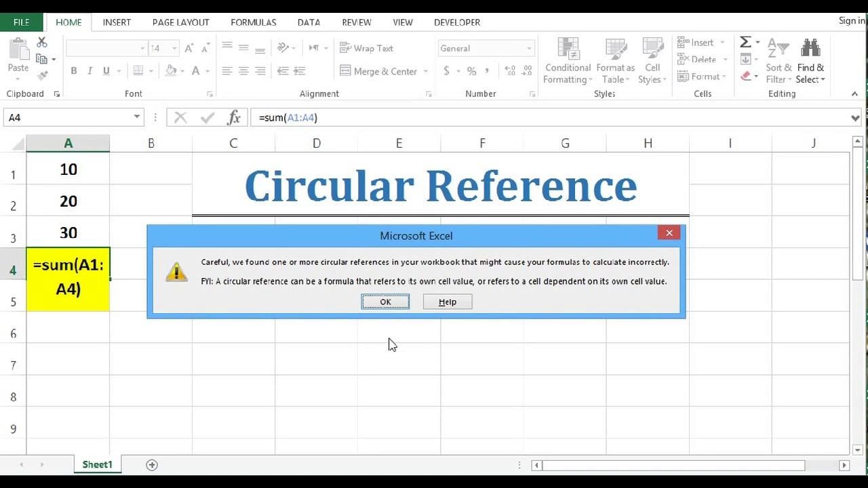Viewport: 868px width, 488px height.
Task: Click the Sheet1 worksheet tab
Action: click(x=97, y=464)
